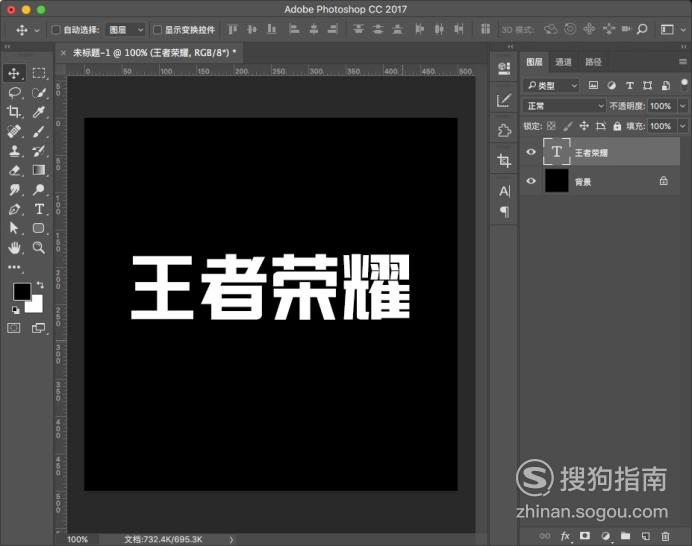Choose the Spot Healing Brush tool

[x=14, y=131]
